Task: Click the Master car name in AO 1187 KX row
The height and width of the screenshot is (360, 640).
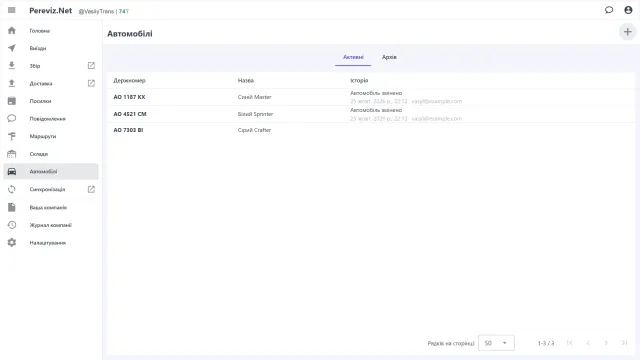Action: point(254,97)
